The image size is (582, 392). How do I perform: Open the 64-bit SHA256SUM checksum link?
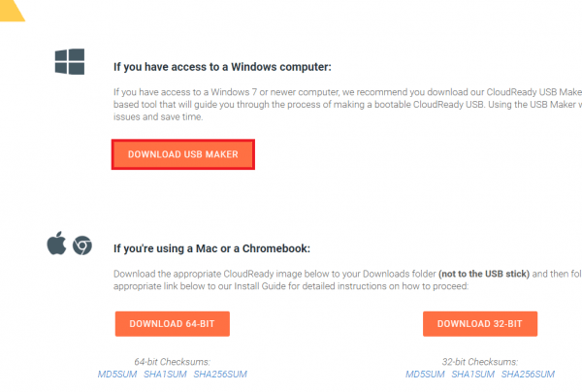click(220, 375)
